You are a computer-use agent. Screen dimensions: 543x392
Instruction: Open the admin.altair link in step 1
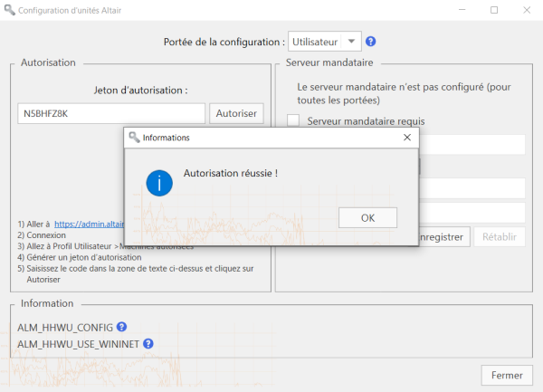(x=89, y=224)
